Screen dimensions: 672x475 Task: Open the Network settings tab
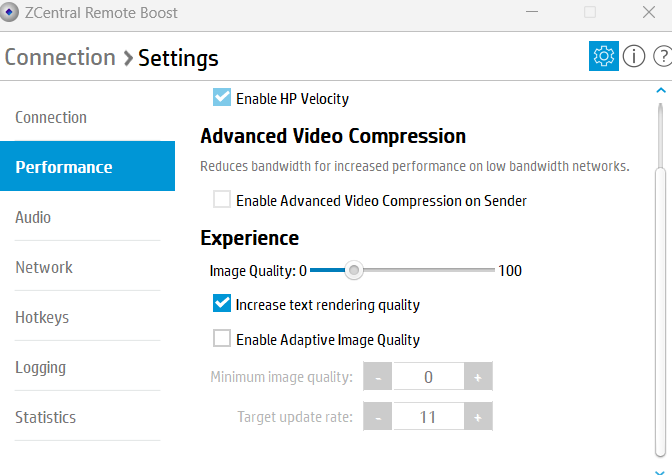(x=44, y=267)
